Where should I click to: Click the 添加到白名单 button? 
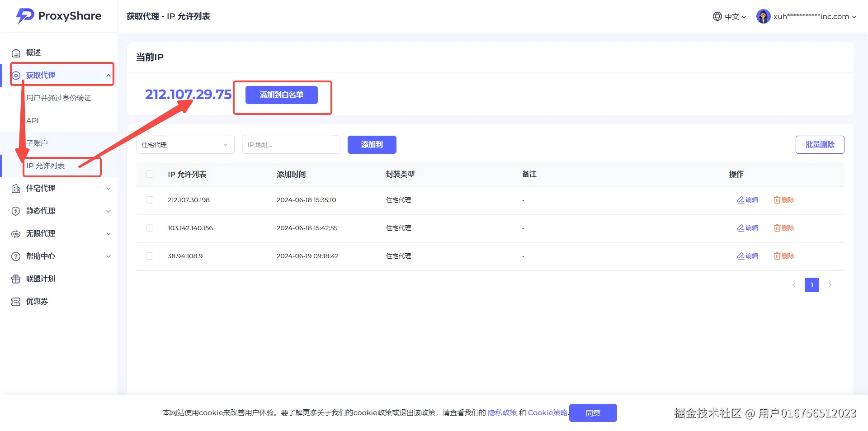coord(281,95)
